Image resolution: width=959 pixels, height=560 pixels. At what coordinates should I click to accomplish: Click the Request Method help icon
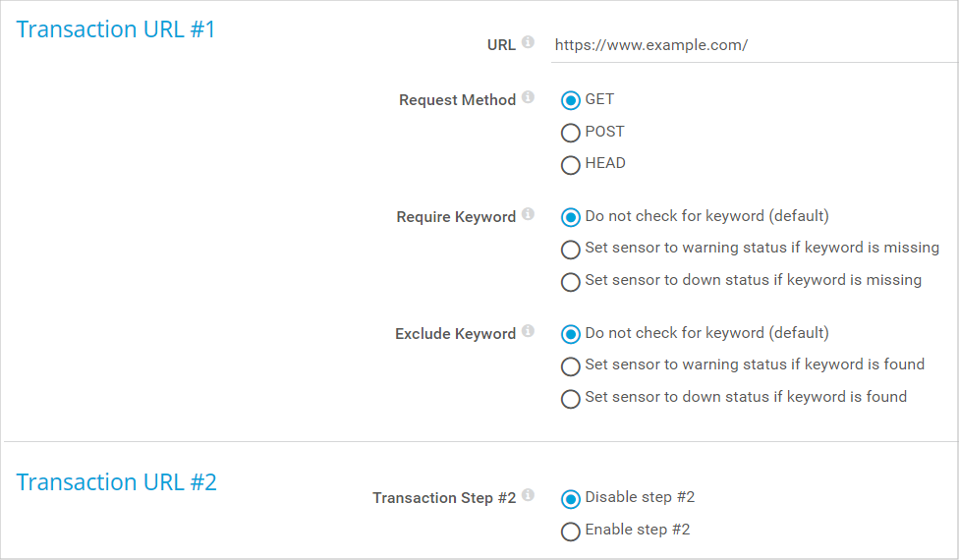pos(528,97)
